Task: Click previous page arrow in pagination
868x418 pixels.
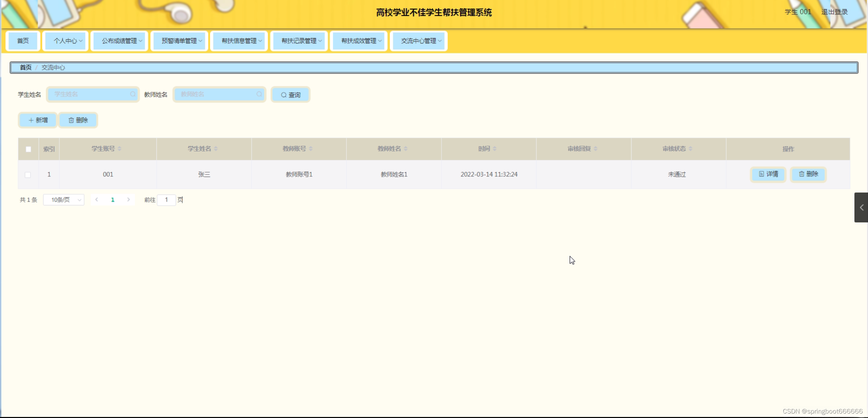Action: [x=97, y=200]
